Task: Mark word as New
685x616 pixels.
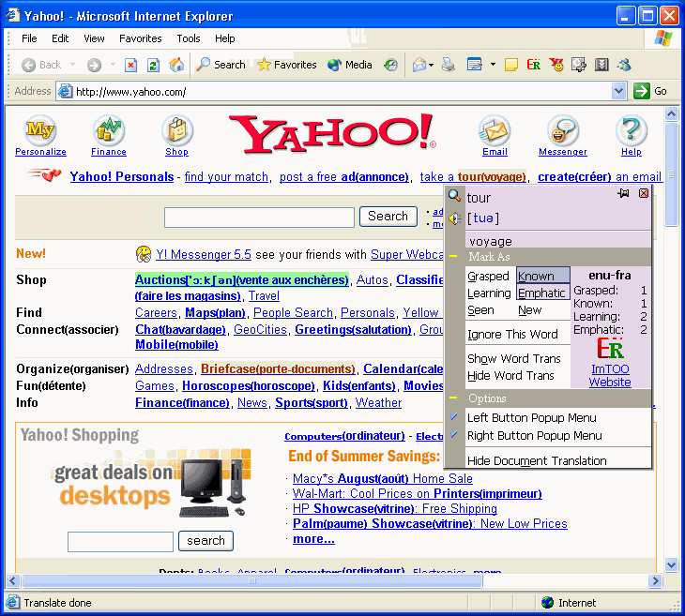Action: (x=530, y=310)
